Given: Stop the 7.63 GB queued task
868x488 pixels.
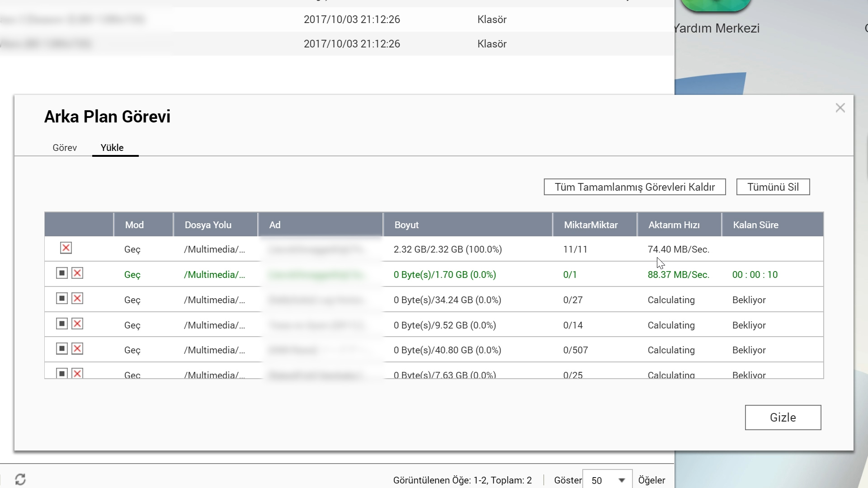Looking at the screenshot, I should click(62, 373).
